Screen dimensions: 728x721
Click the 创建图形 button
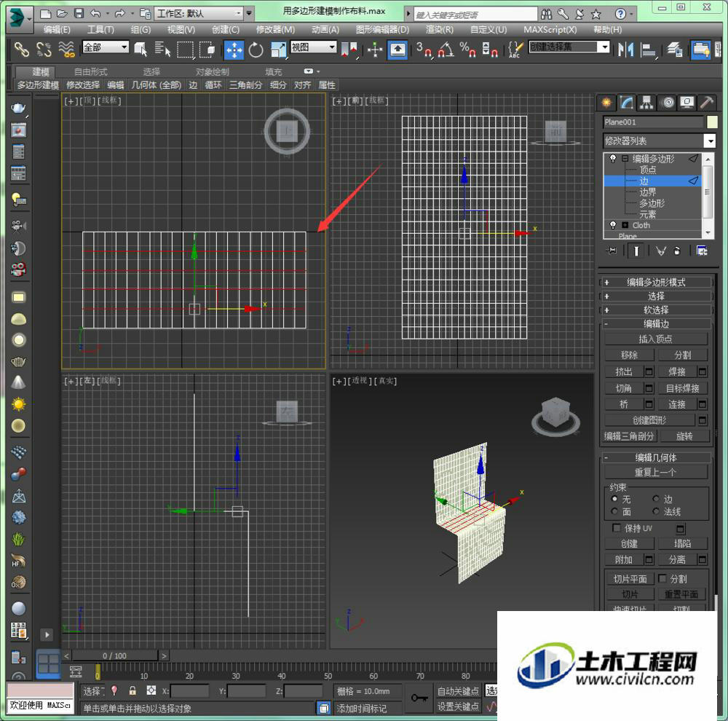(x=649, y=420)
